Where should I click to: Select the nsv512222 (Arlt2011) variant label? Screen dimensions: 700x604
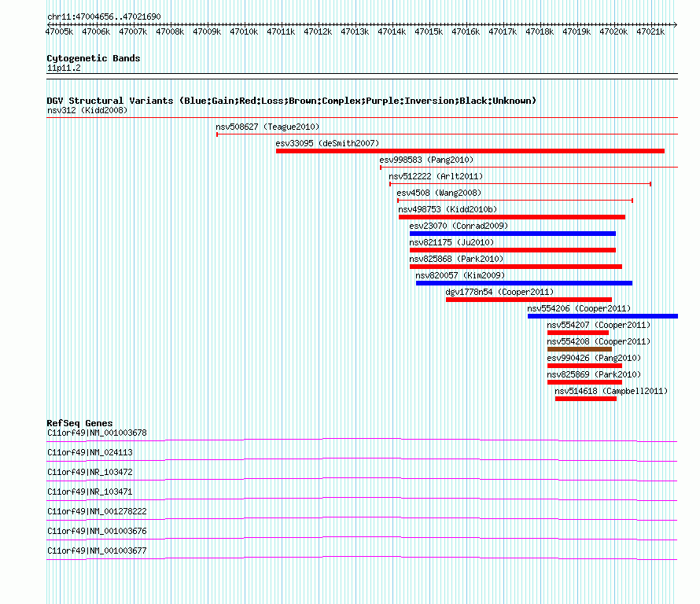tap(436, 176)
